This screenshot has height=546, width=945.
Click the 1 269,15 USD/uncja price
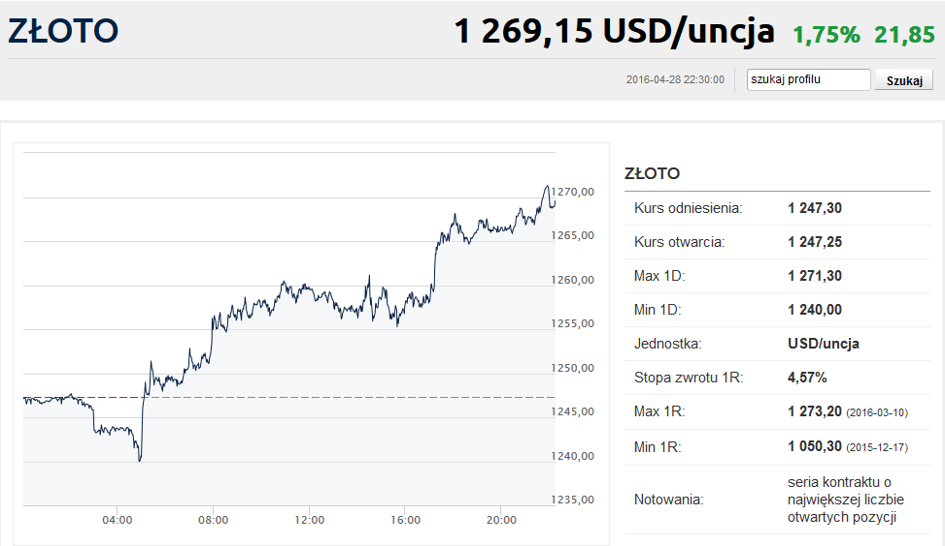click(614, 31)
